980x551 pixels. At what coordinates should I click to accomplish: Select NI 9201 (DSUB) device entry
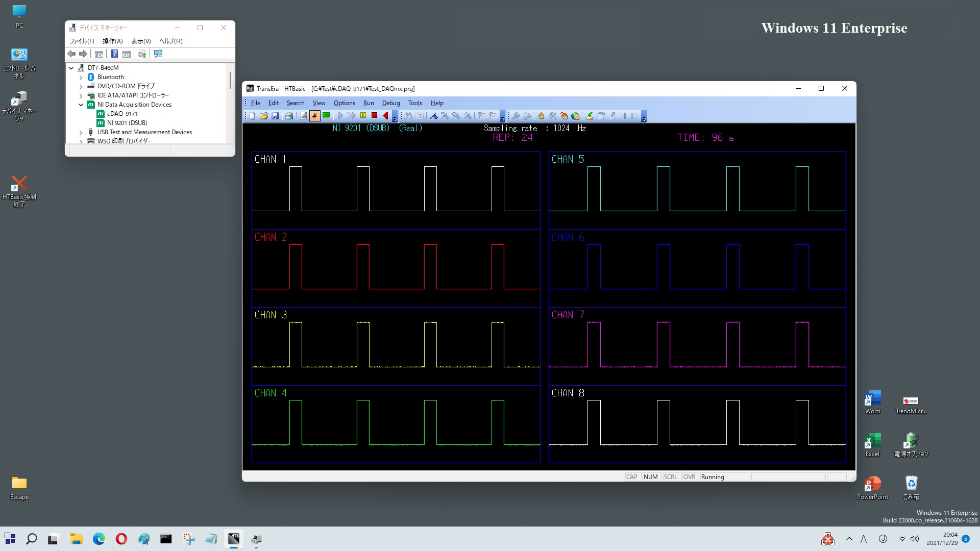point(127,123)
